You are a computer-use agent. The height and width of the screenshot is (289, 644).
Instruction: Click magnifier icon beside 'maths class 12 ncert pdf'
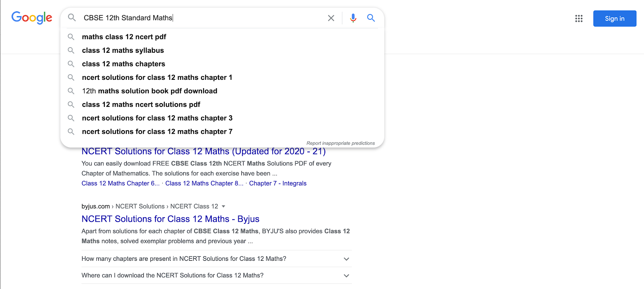coord(71,37)
